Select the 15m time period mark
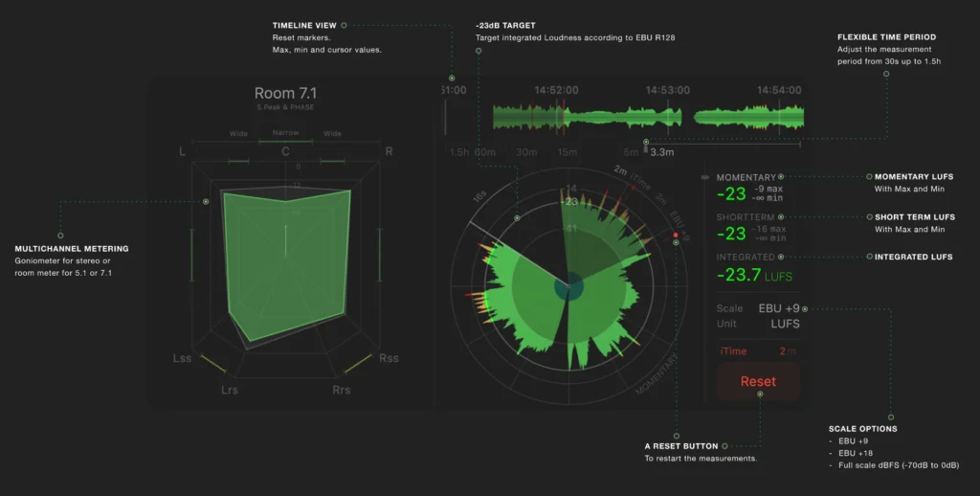The height and width of the screenshot is (496, 980). coord(567,152)
